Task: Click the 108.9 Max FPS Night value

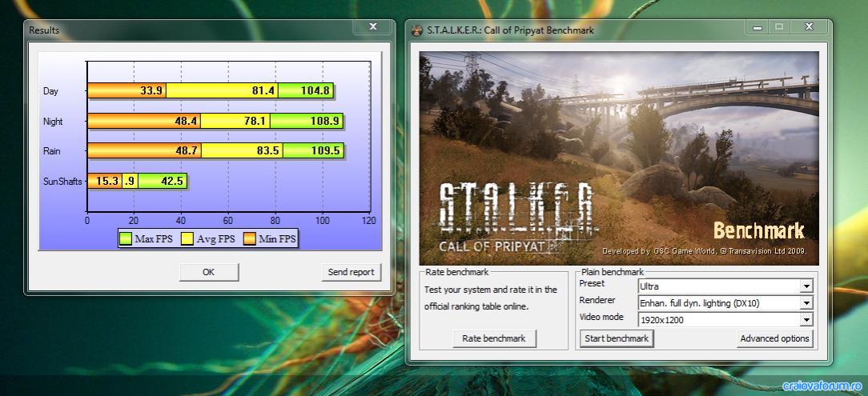Action: point(325,121)
